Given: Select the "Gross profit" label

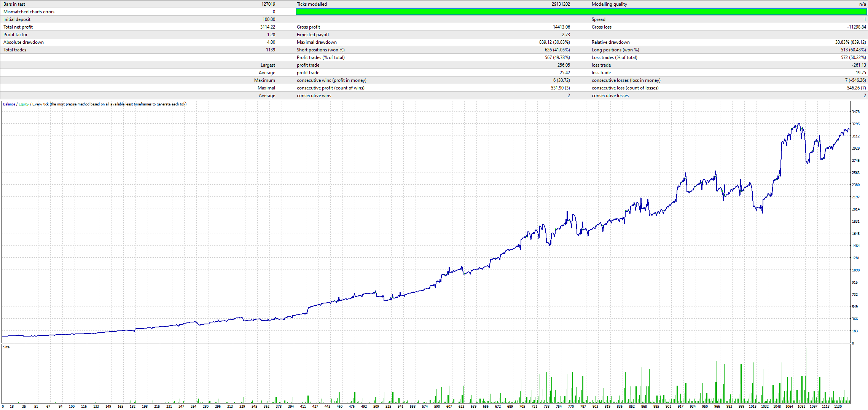Looking at the screenshot, I should 308,27.
